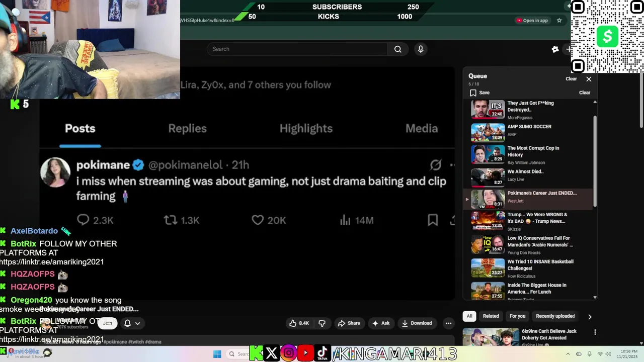The width and height of the screenshot is (644, 362).
Task: Play 'The Most Corrupt Cop in History' thumbnail
Action: 488,154
